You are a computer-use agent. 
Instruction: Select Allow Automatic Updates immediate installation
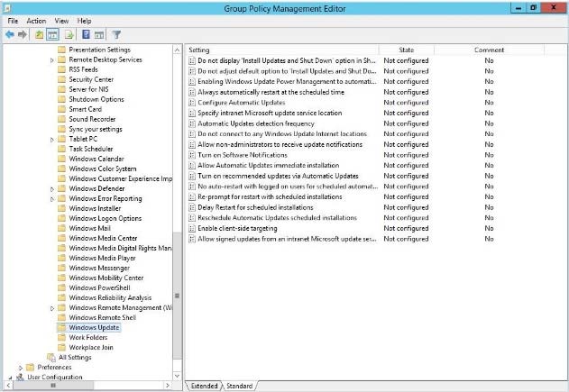tap(268, 165)
